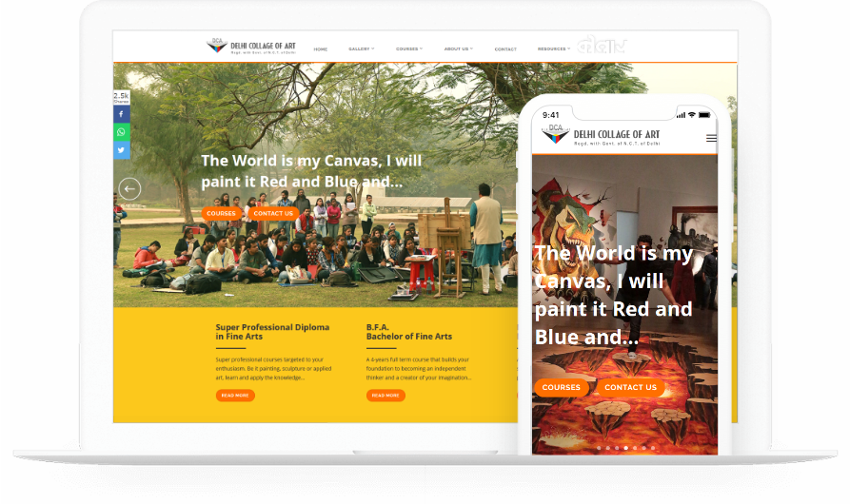The height and width of the screenshot is (504, 850).
Task: Click the desktop DCA logo
Action: pos(251,46)
